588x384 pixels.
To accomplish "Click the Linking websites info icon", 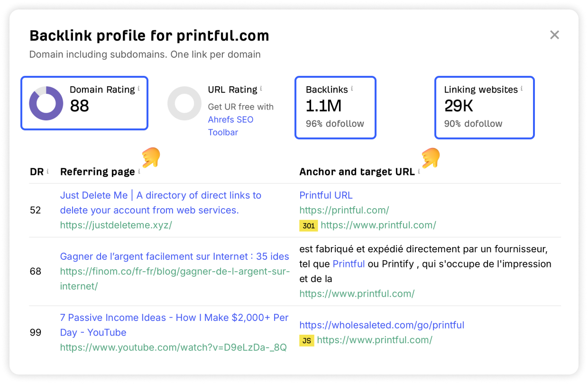I will [522, 88].
